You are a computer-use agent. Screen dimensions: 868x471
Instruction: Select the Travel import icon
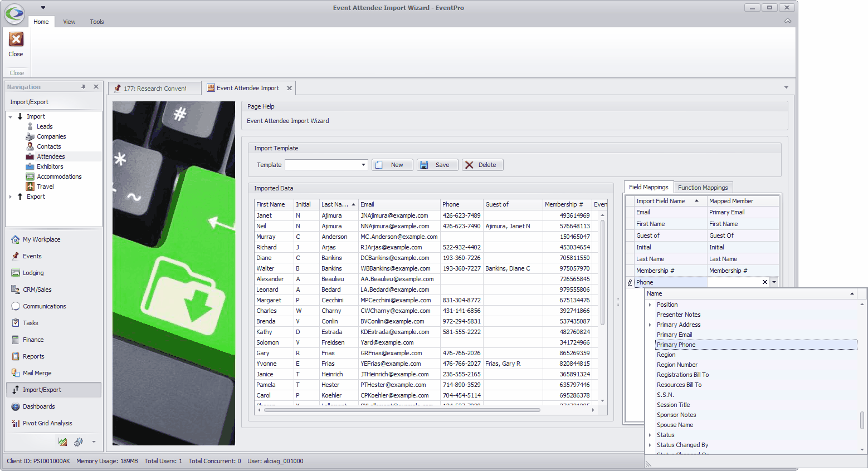(30, 187)
